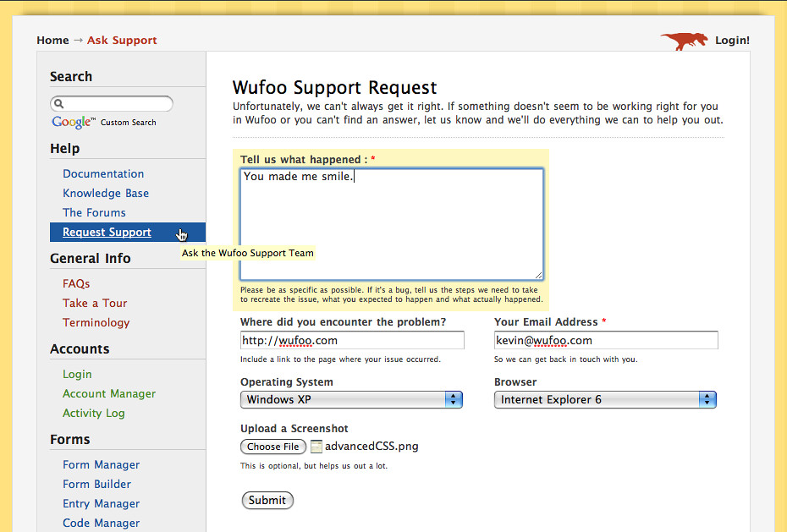The image size is (787, 532).
Task: Open Code Manager link
Action: tap(102, 523)
